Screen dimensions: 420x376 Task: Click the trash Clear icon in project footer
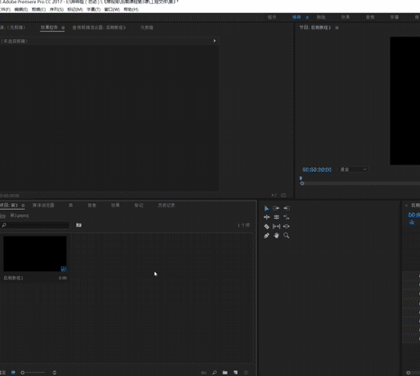click(x=246, y=372)
